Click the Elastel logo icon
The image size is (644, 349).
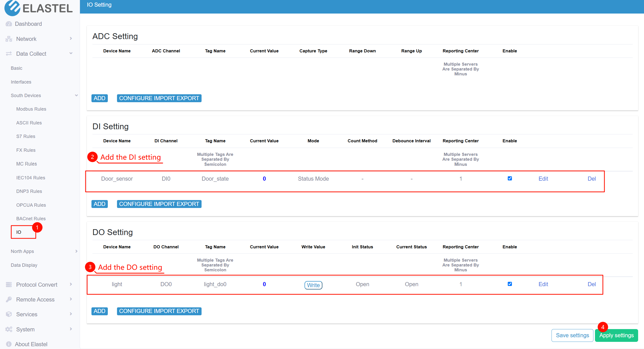coord(12,7)
